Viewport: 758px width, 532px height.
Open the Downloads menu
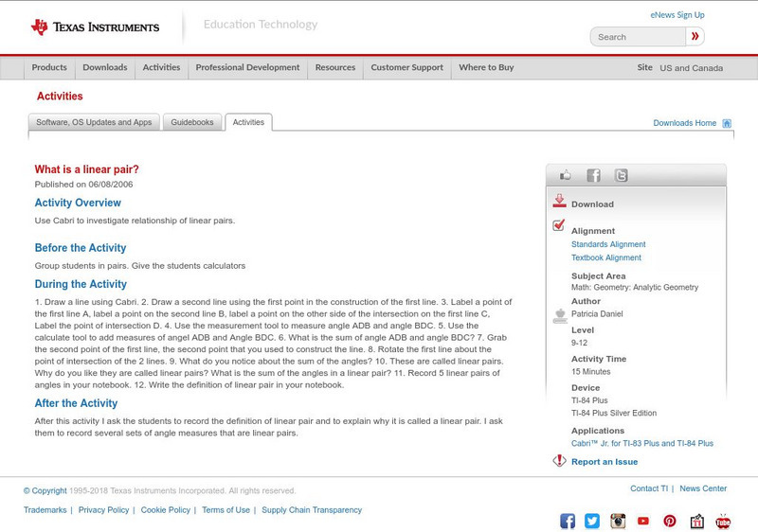pyautogui.click(x=105, y=67)
